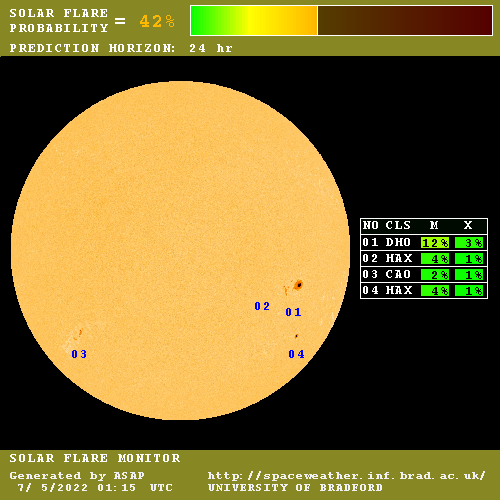Click the 4% M-class cell for region 02
The width and height of the screenshot is (500, 500).
coord(435,259)
